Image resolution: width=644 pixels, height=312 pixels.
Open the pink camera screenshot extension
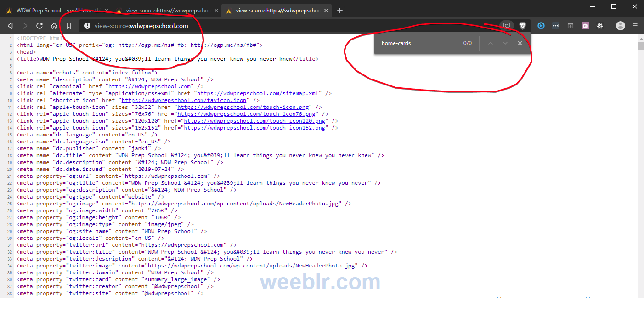click(x=585, y=26)
